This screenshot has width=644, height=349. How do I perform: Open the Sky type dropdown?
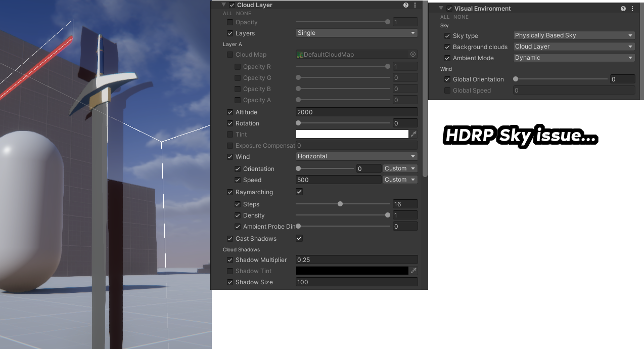(574, 35)
